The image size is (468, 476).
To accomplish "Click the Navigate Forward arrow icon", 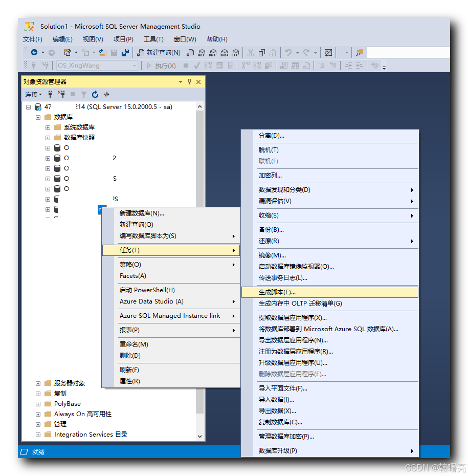I will pyautogui.click(x=52, y=53).
